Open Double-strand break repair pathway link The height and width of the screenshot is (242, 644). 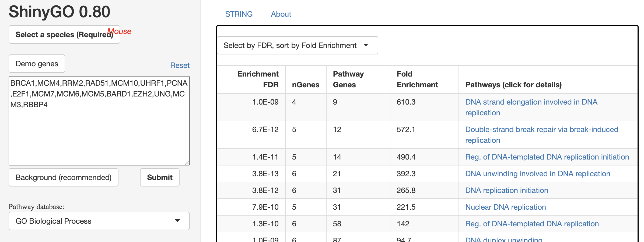click(541, 130)
